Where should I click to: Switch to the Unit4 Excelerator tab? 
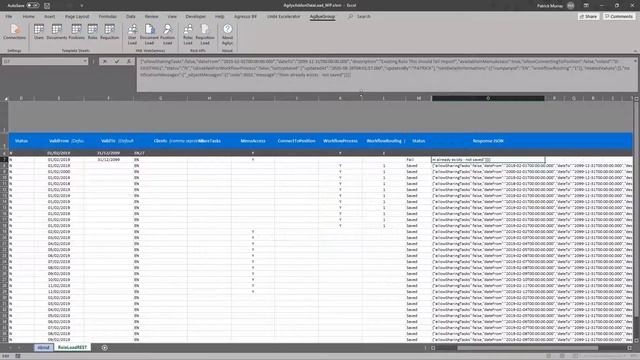283,16
